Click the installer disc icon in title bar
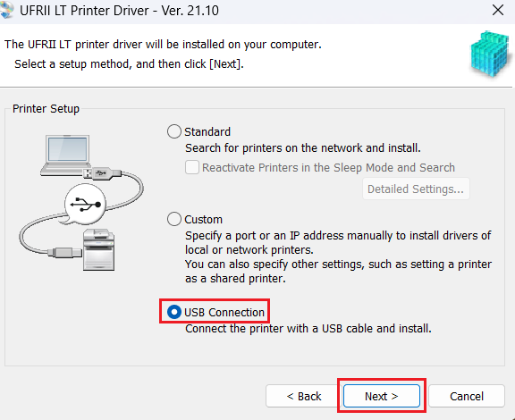 coord(6,10)
